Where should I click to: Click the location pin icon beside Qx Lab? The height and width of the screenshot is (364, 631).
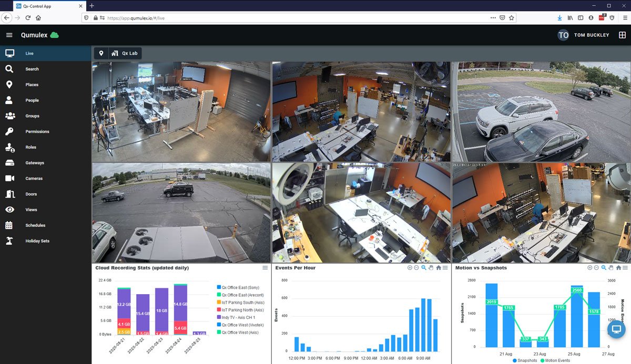(x=101, y=53)
